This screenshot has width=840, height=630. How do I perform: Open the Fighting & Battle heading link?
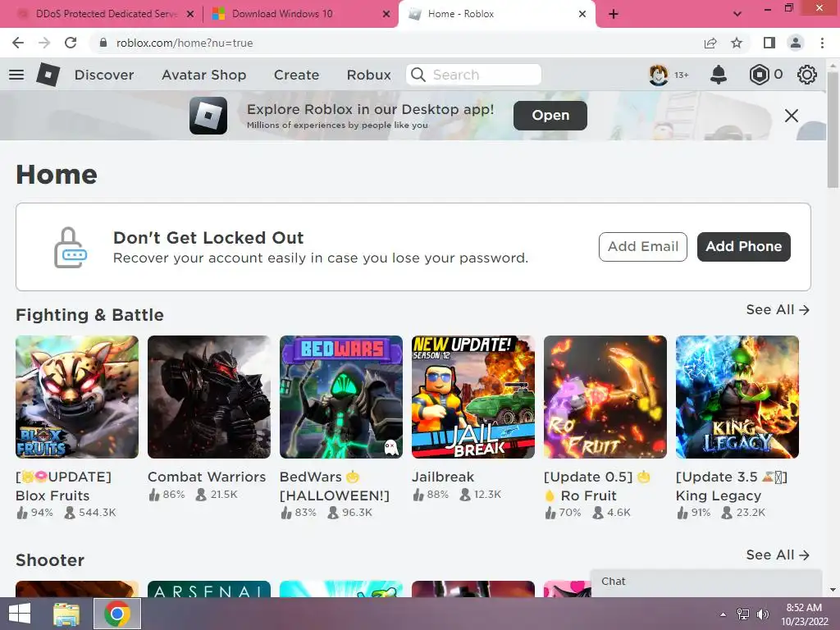89,315
